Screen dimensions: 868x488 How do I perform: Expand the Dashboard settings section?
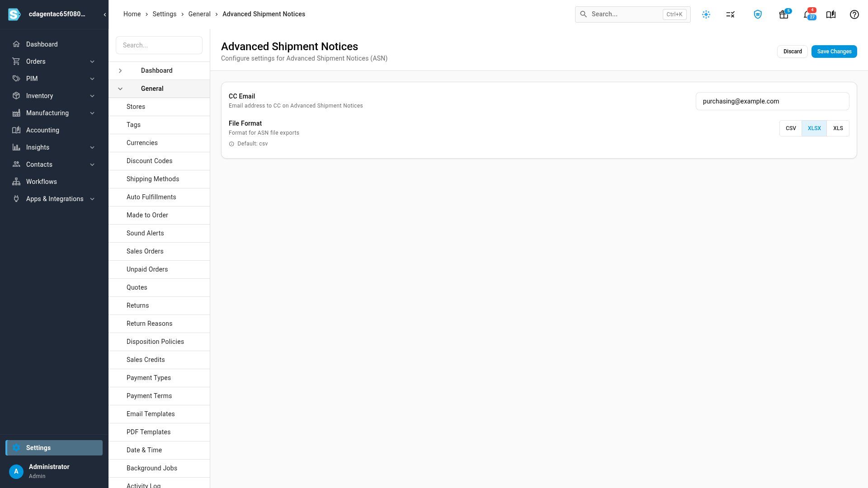(x=120, y=71)
